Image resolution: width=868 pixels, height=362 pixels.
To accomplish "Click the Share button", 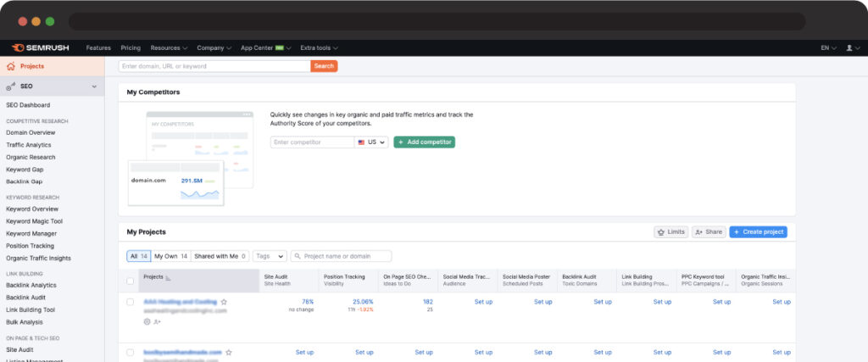I will 709,232.
